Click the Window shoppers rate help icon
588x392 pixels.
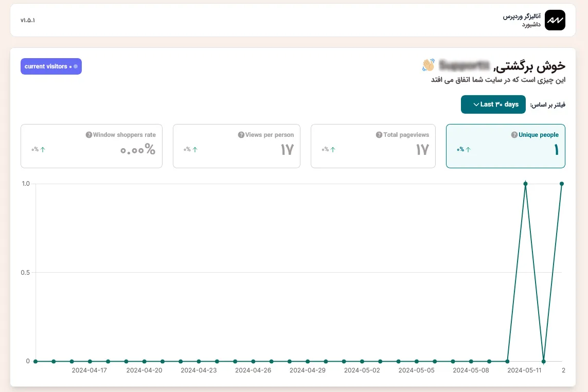[89, 135]
